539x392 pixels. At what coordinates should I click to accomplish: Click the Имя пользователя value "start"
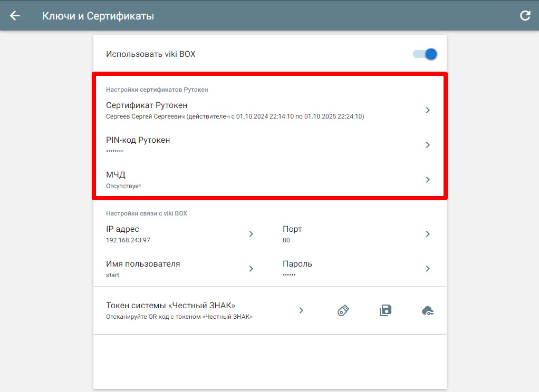pyautogui.click(x=113, y=275)
